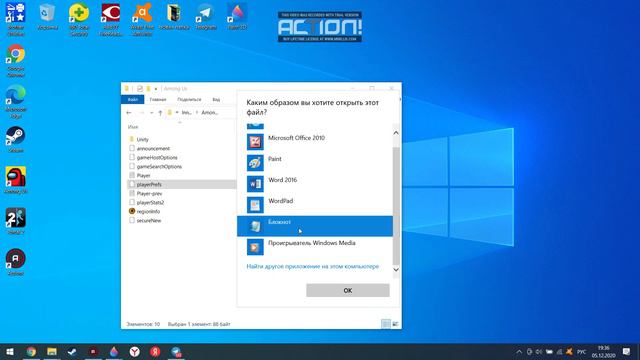Screen dimensions: 640x360
Task: Open recent locations dropdown arrow in Explorer
Action: tap(151, 112)
